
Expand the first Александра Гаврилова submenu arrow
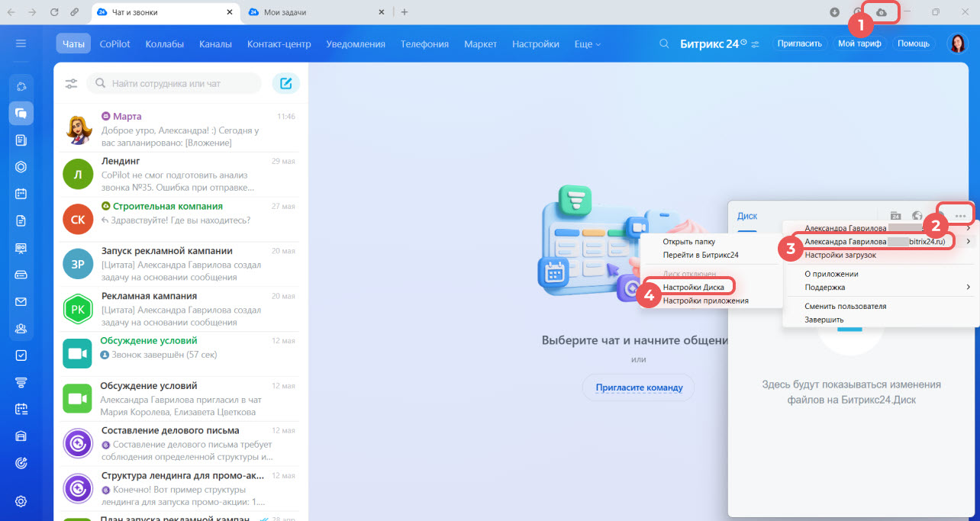pos(969,228)
